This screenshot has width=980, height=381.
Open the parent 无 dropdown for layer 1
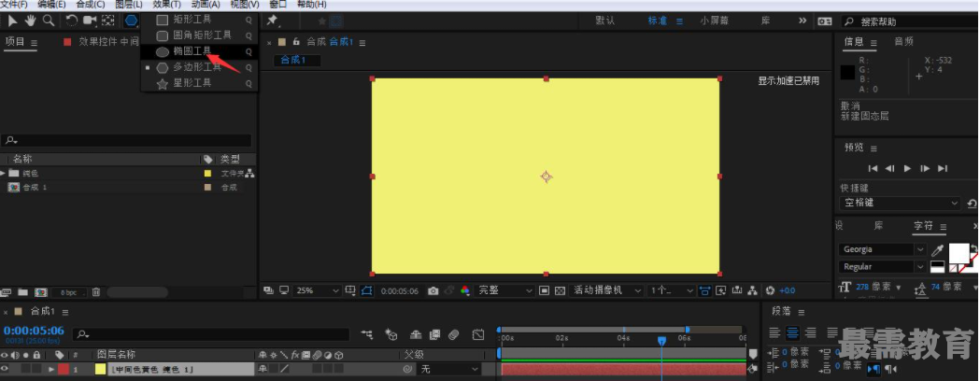point(448,369)
